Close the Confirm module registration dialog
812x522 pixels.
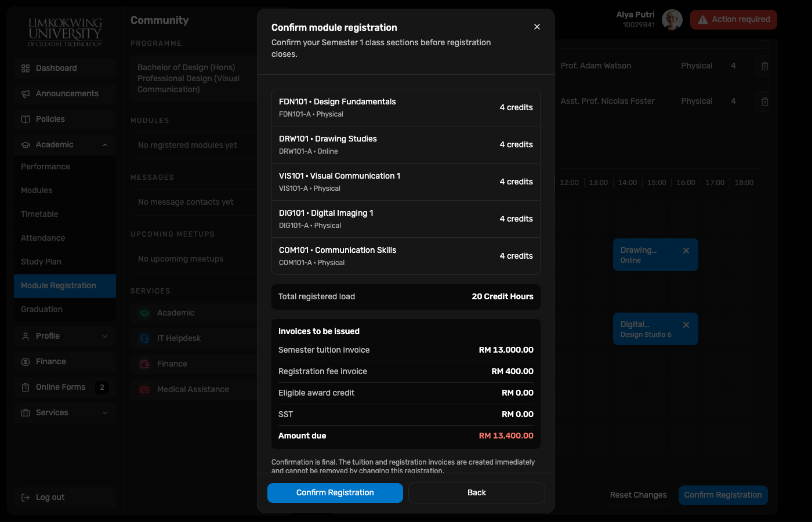(x=537, y=27)
